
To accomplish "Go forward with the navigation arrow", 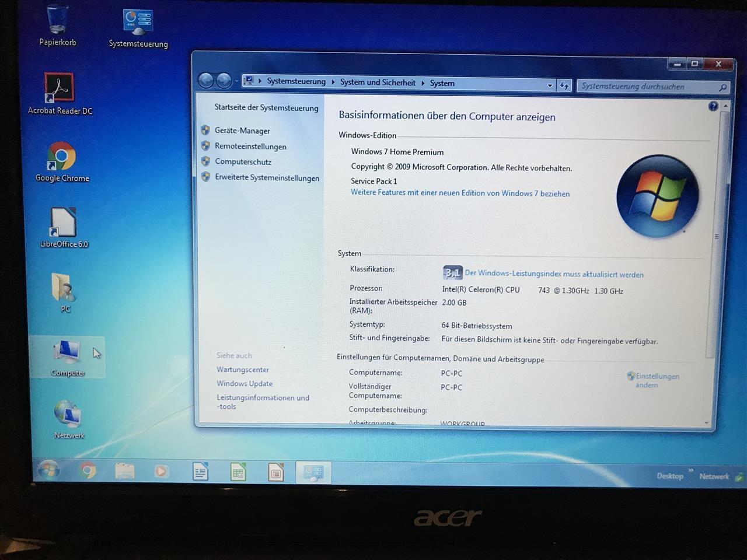I will (x=224, y=80).
